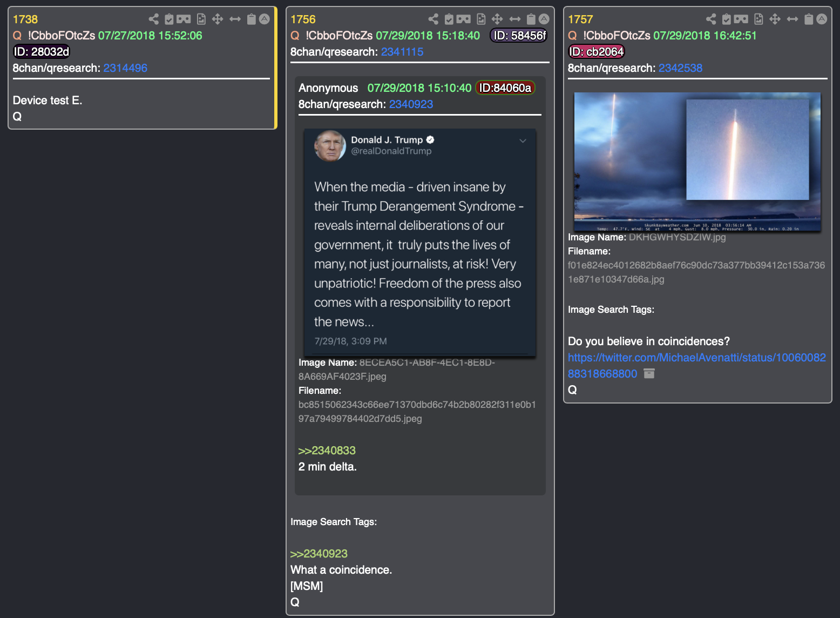Click circled up-arrow icon on post 1756
840x618 pixels.
544,19
